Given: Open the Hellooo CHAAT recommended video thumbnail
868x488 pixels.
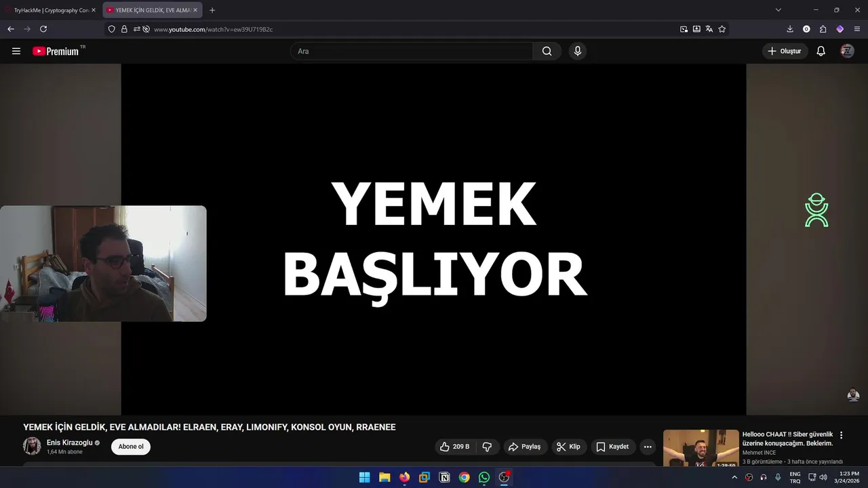Looking at the screenshot, I should pos(701,448).
